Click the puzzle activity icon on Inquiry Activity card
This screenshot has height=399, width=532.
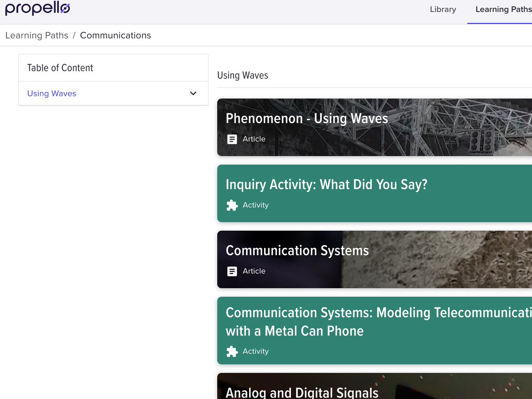click(x=232, y=205)
